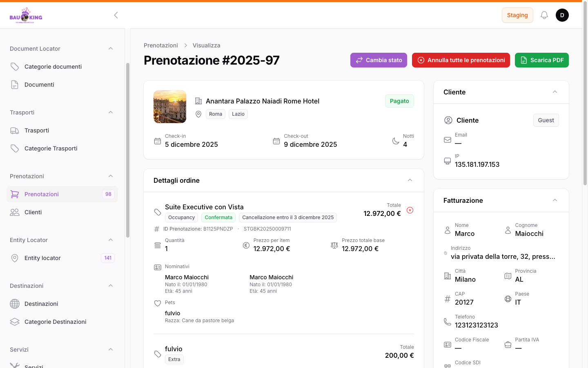This screenshot has height=368, width=588.
Task: Click the Cliente profile icon
Action: coord(448,120)
